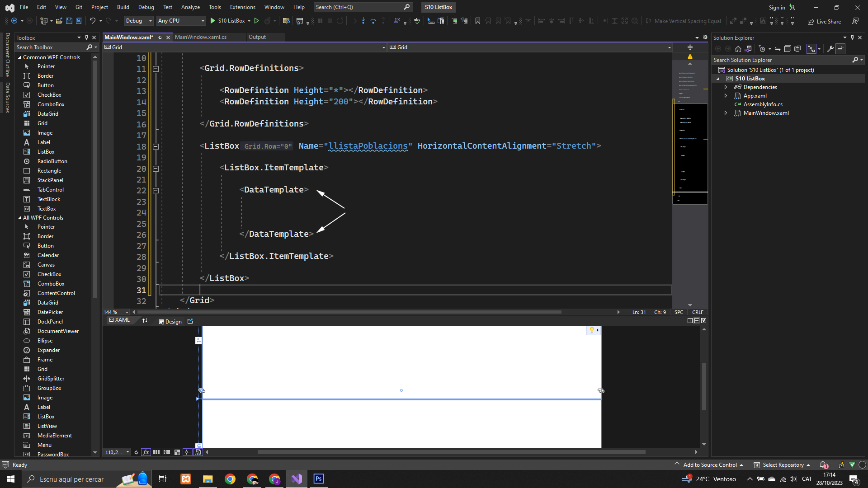Collapse the Common WPF Controls group
This screenshot has width=868, height=488.
point(19,57)
